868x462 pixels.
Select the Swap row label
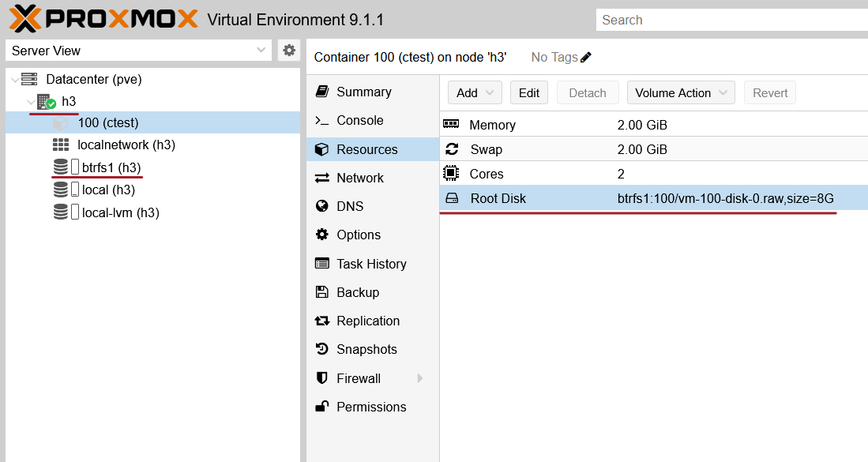pyautogui.click(x=486, y=149)
